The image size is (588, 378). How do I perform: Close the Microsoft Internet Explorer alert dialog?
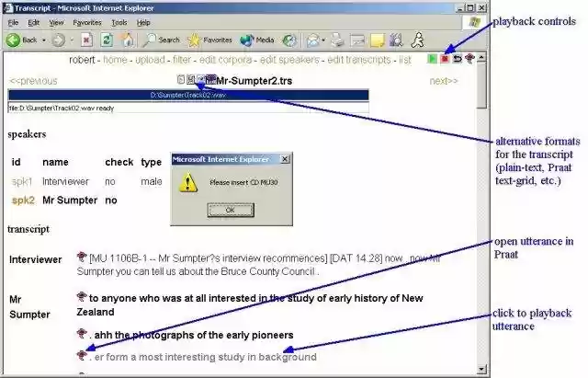(285, 159)
